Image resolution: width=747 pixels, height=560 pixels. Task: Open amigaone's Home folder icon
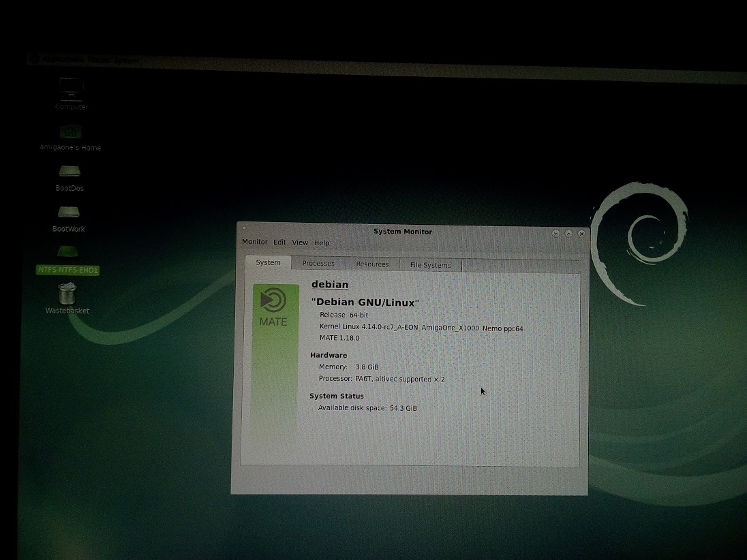pos(70,133)
